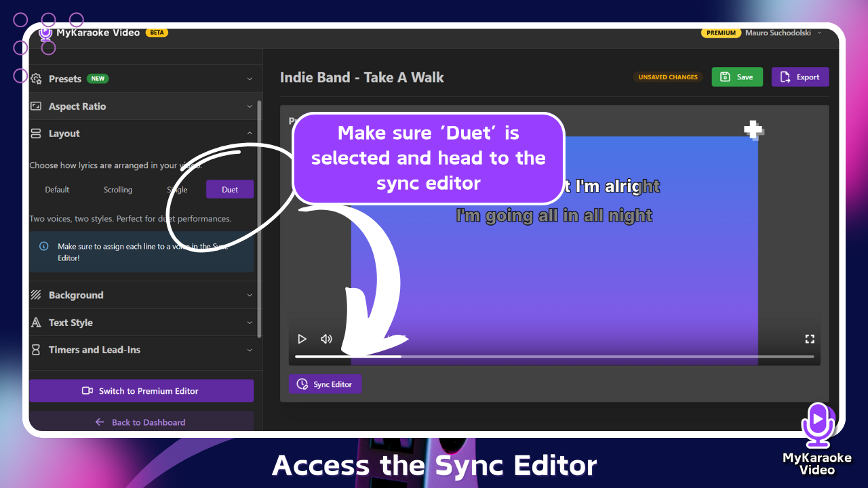Click the Presets gear icon
The height and width of the screenshot is (488, 868).
click(x=36, y=79)
